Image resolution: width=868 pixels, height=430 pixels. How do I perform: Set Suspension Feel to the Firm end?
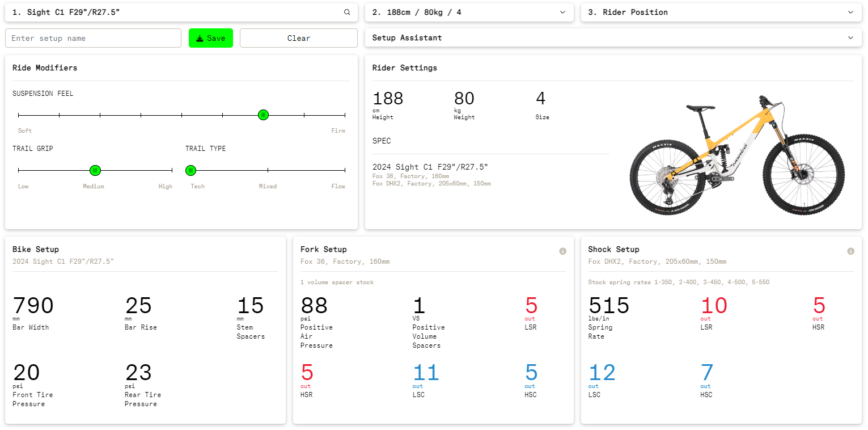(345, 115)
